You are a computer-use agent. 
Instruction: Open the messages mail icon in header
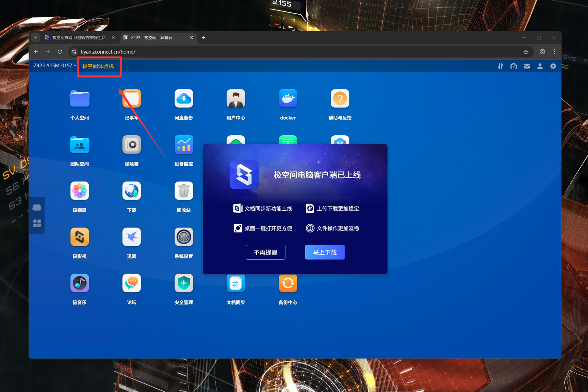click(x=527, y=66)
